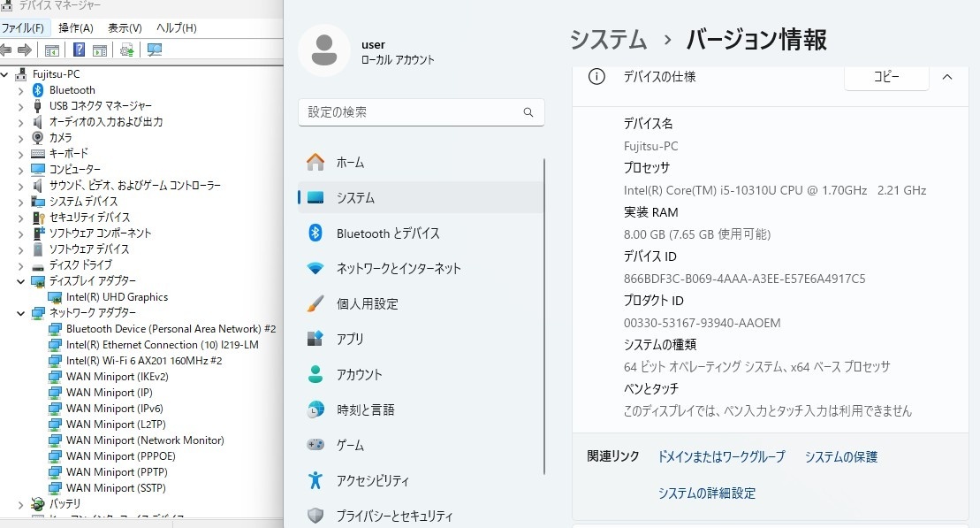Screen dimensions: 980x528
Task: Select WAN Miniport (Network Monitor) entry
Action: [x=145, y=440]
